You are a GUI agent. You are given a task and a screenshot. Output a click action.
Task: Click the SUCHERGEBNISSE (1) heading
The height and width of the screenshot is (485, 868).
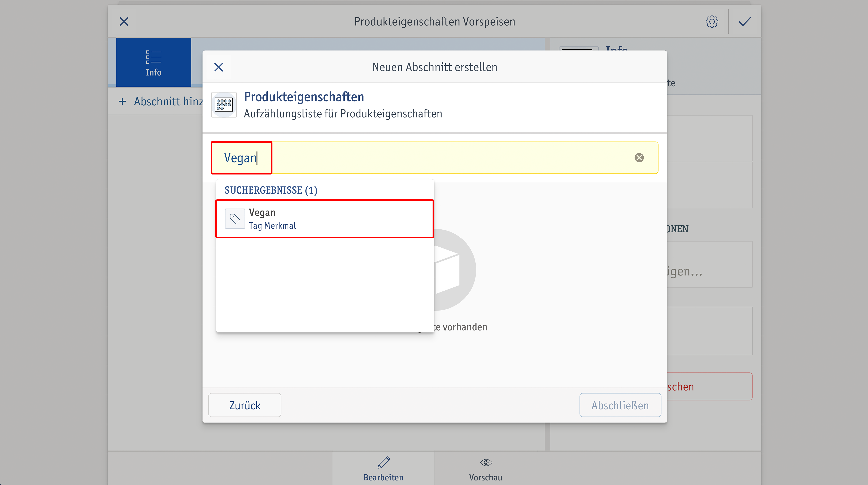tap(271, 190)
